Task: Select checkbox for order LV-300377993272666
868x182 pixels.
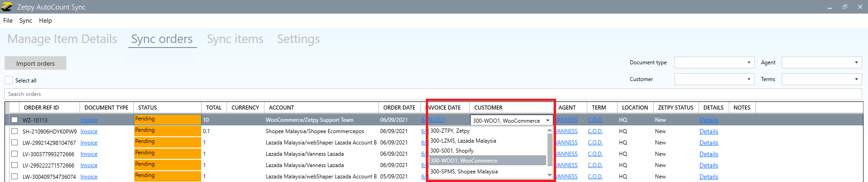Action: point(14,154)
